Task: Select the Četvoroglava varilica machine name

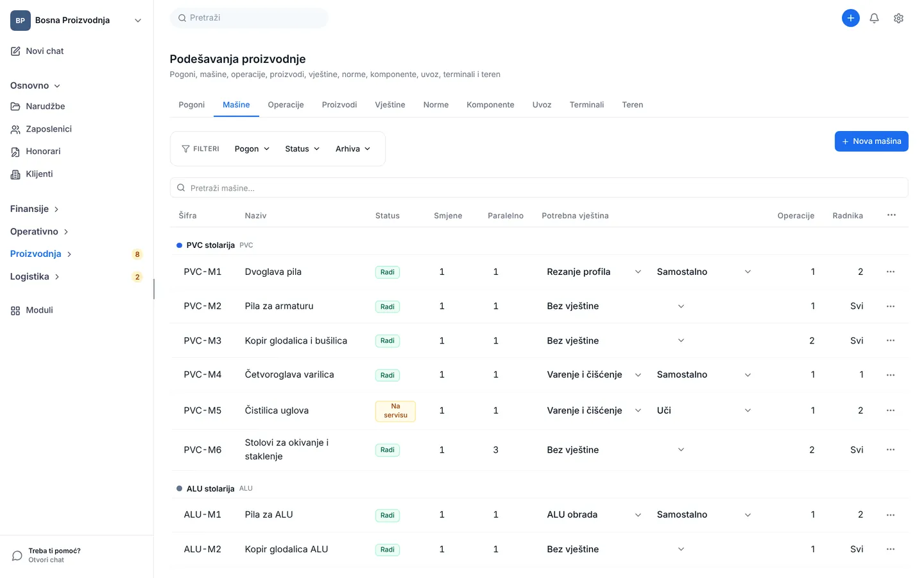Action: [289, 375]
